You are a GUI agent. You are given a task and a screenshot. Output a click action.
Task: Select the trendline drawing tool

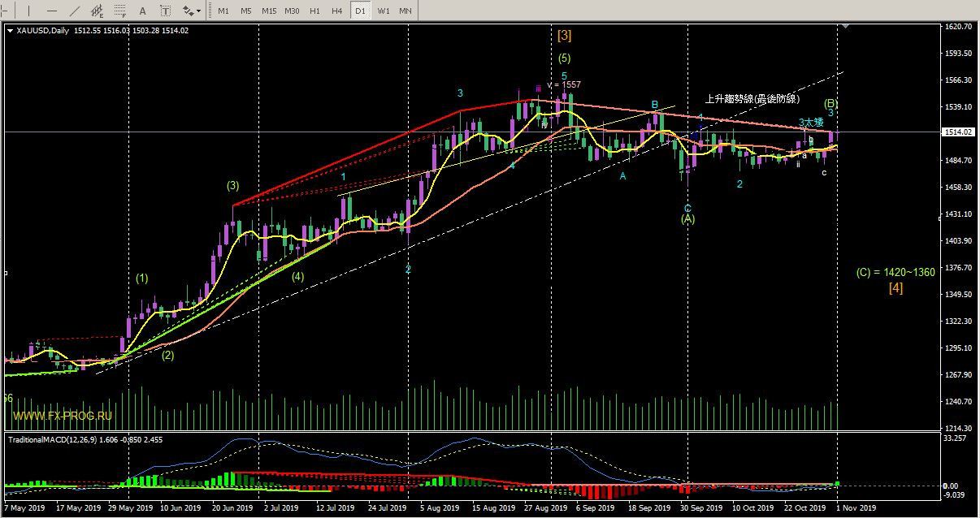75,11
